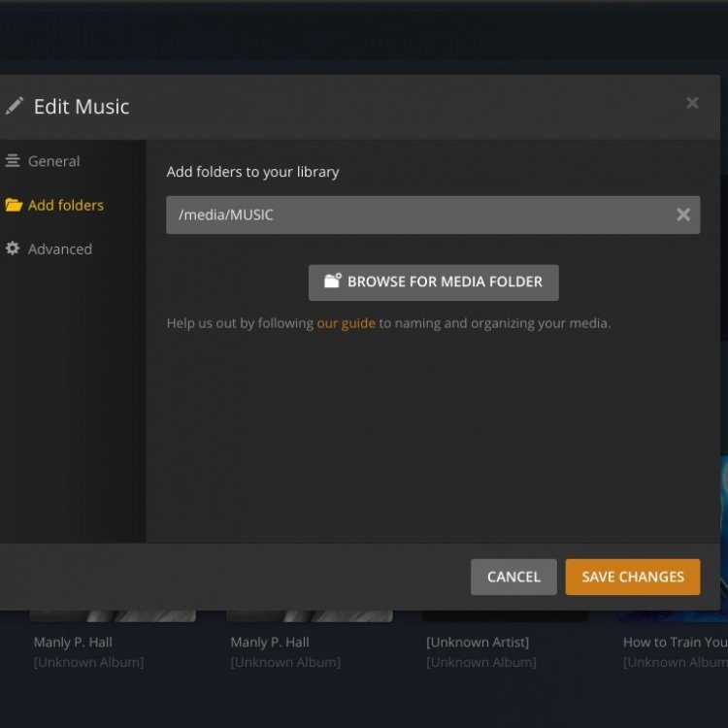This screenshot has width=728, height=728.
Task: Click [Unknown Album] under first Manly P. Hall
Action: (88, 662)
